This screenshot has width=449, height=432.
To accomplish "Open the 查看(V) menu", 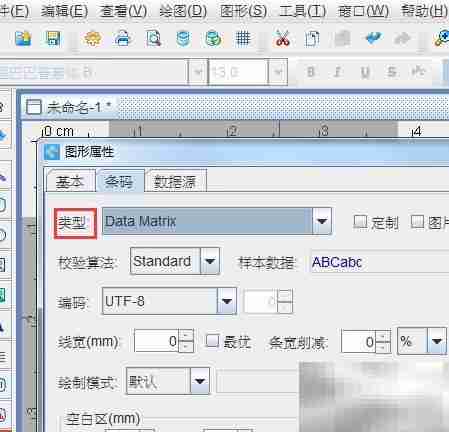I will coord(123,11).
